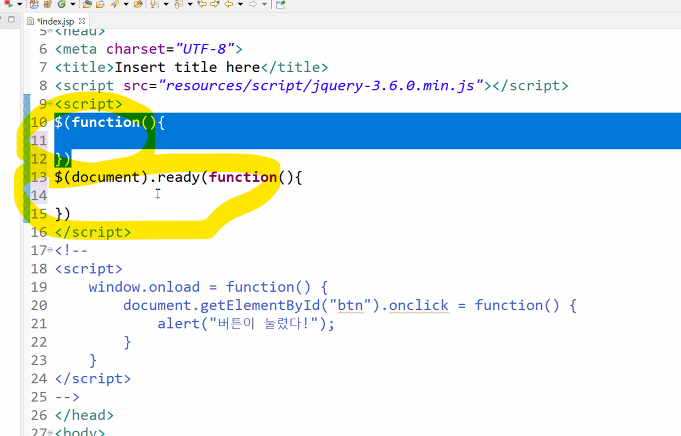
Task: Open the Next Annotation dropdown
Action: pyautogui.click(x=166, y=4)
